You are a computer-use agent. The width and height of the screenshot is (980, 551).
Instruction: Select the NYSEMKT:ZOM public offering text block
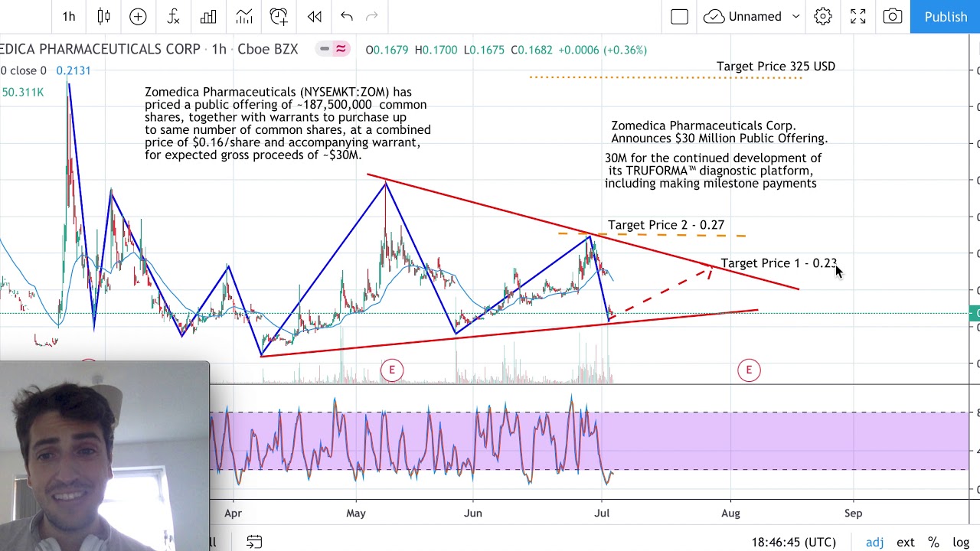click(288, 123)
